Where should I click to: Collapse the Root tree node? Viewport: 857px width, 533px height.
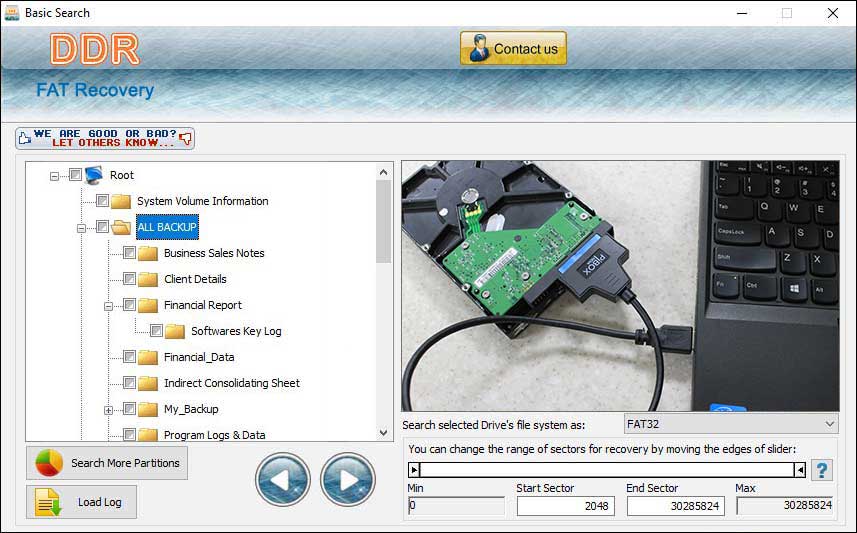(54, 176)
